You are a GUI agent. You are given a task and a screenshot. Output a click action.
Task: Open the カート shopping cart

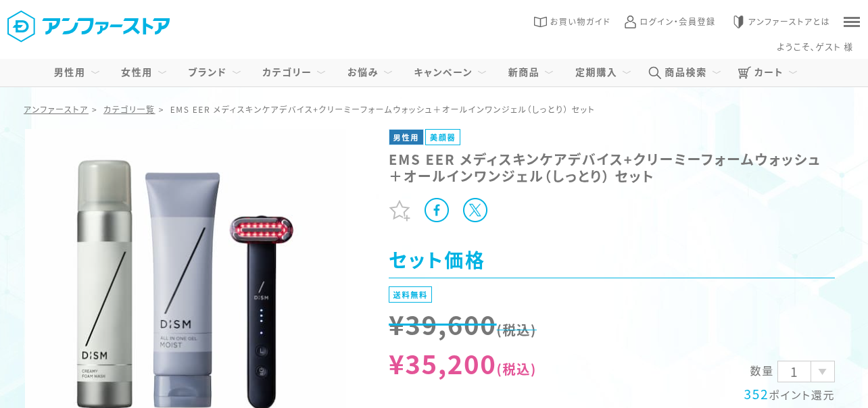click(x=767, y=72)
